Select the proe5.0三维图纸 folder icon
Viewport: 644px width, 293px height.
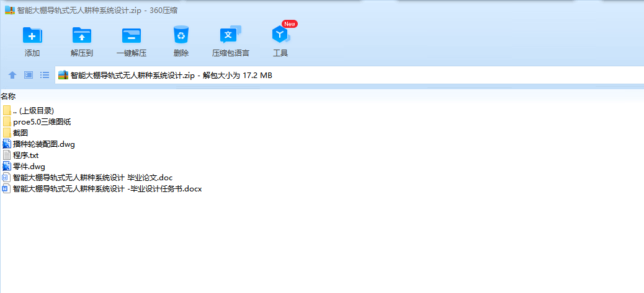coord(7,121)
